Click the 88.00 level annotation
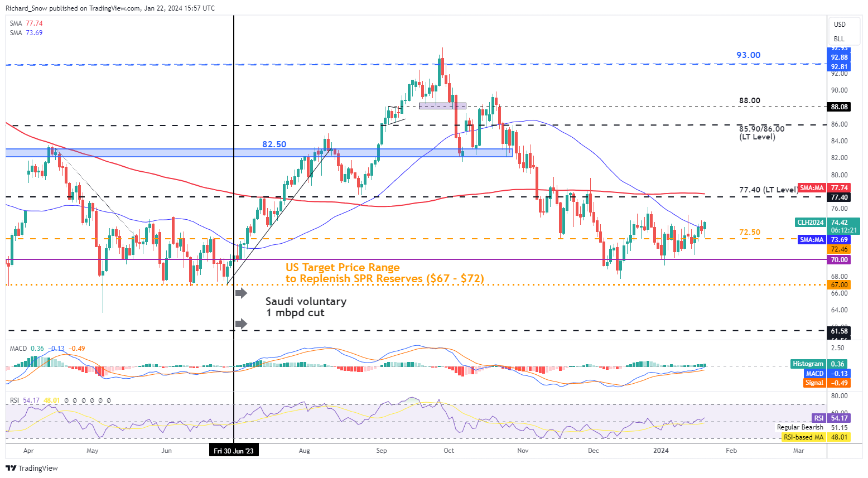Image resolution: width=868 pixels, height=478 pixels. coord(750,100)
